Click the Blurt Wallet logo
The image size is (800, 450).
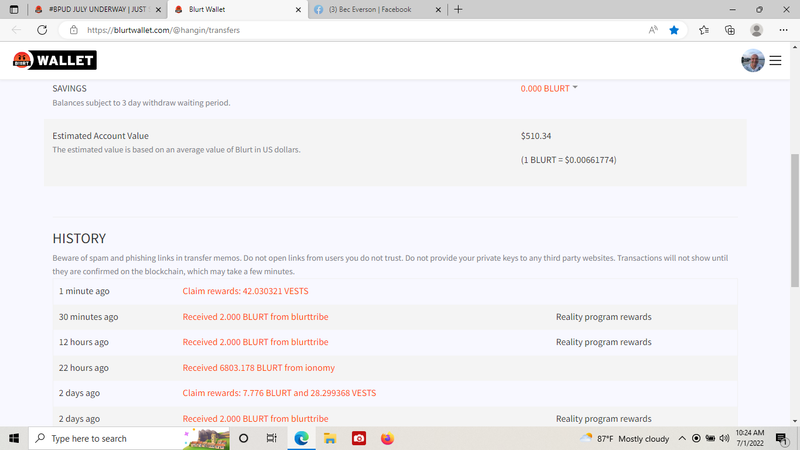[x=55, y=60]
